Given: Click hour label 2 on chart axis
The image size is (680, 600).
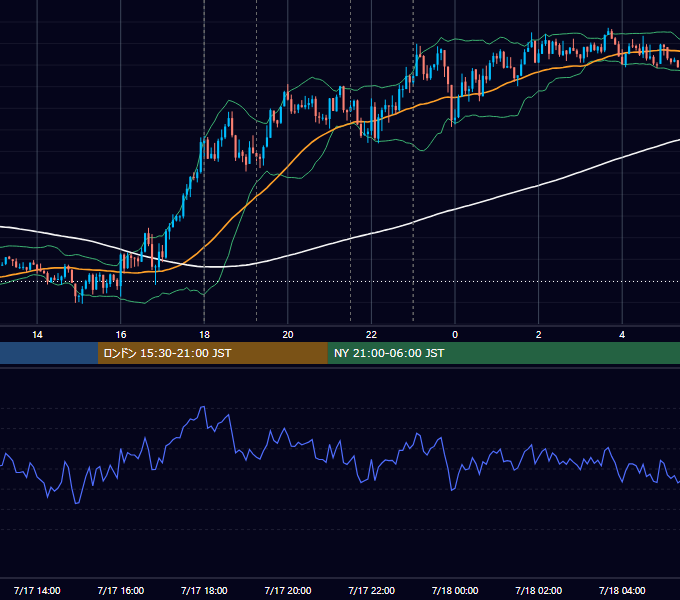Looking at the screenshot, I should click(x=539, y=335).
